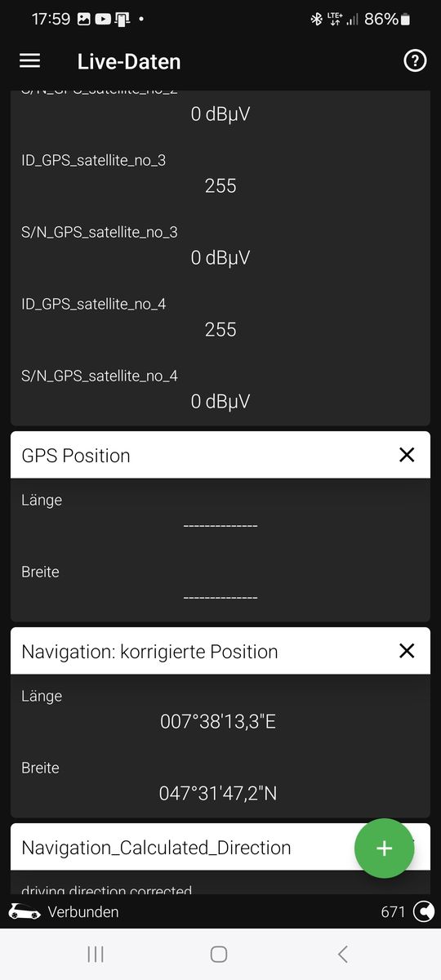Viewport: 441px width, 980px height.
Task: Tap the corrected Länge value 007°38'13,3"E
Action: [219, 722]
